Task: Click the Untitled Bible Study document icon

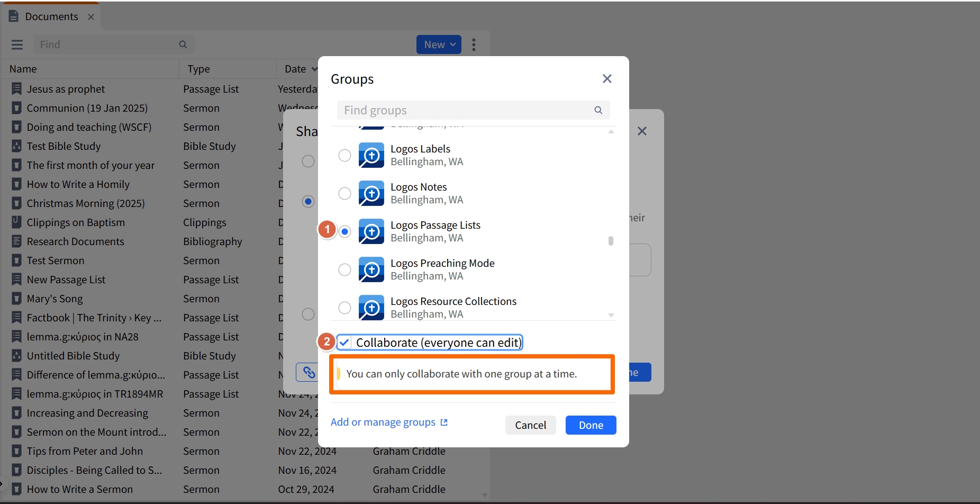Action: coord(16,356)
